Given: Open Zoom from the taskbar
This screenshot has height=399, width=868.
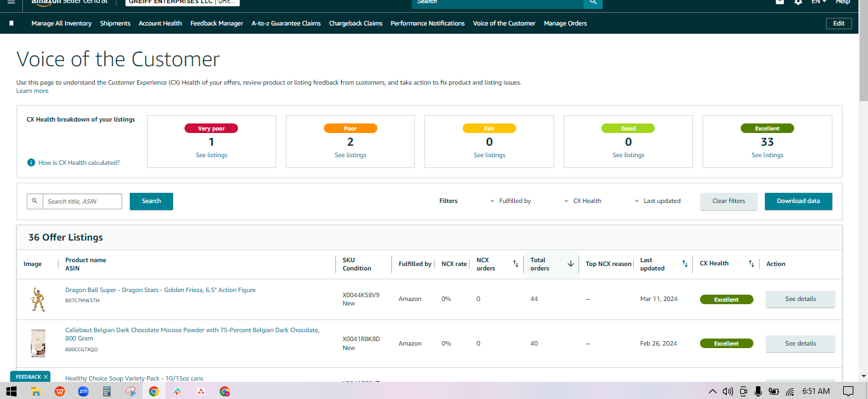Looking at the screenshot, I should pyautogui.click(x=83, y=391).
